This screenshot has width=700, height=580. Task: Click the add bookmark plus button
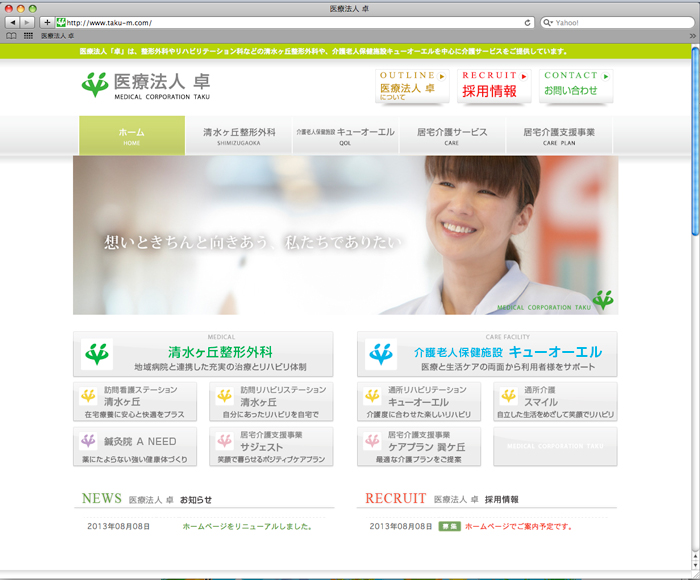coord(46,22)
